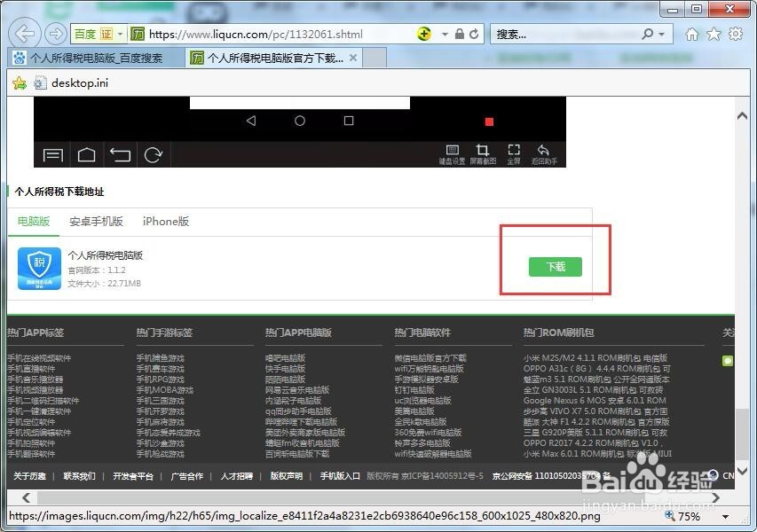Open the desktop.ini favorites bar item
757x532 pixels.
tap(71, 83)
